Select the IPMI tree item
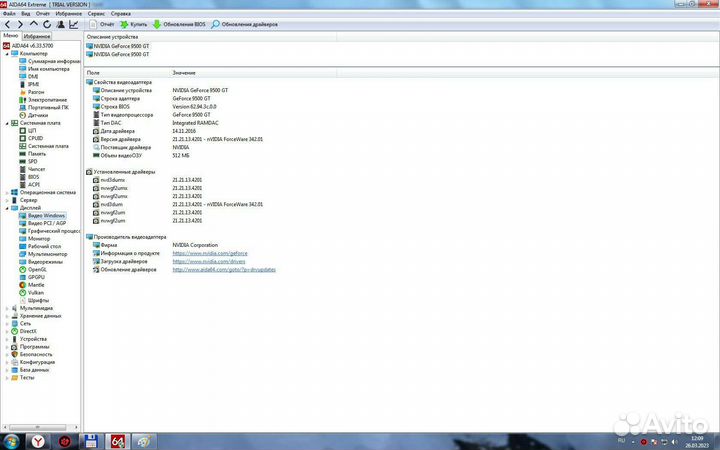Screen dimensions: 720x450 click(x=29, y=84)
